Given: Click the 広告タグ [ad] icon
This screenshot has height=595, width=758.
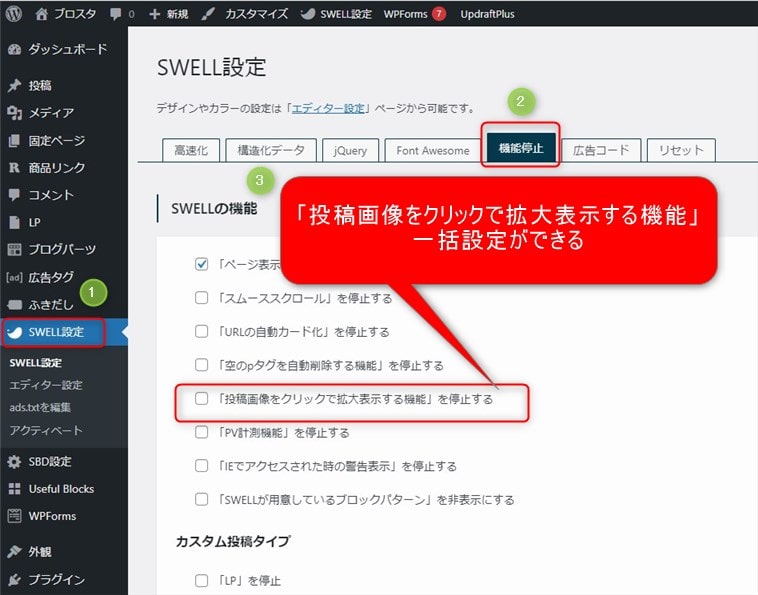Looking at the screenshot, I should pyautogui.click(x=15, y=277).
